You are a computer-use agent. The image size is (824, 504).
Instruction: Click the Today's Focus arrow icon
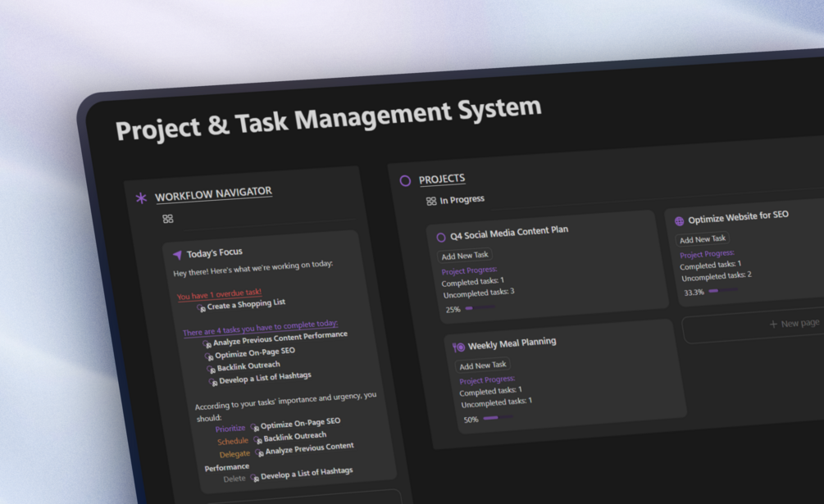(x=178, y=255)
